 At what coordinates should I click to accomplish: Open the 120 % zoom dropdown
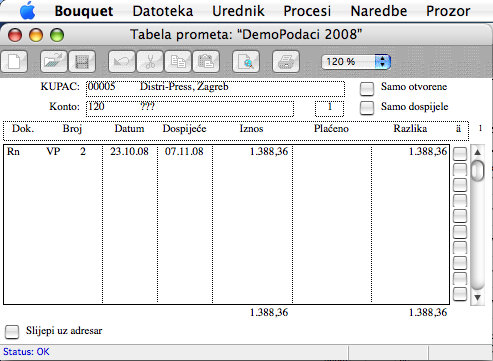click(356, 62)
